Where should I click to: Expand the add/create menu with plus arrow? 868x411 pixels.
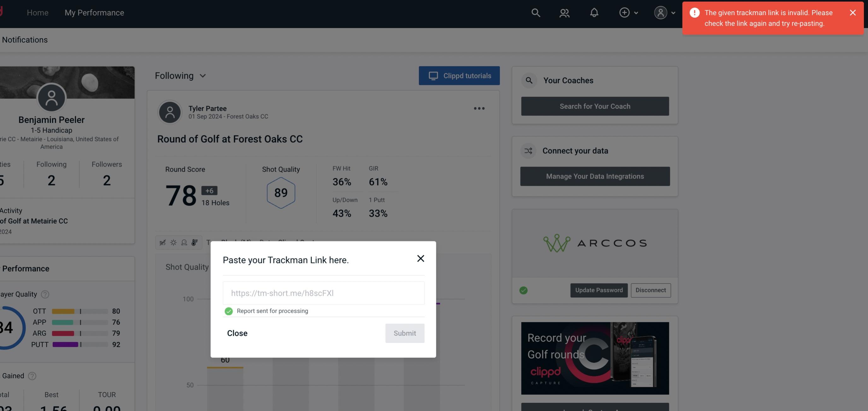click(628, 12)
